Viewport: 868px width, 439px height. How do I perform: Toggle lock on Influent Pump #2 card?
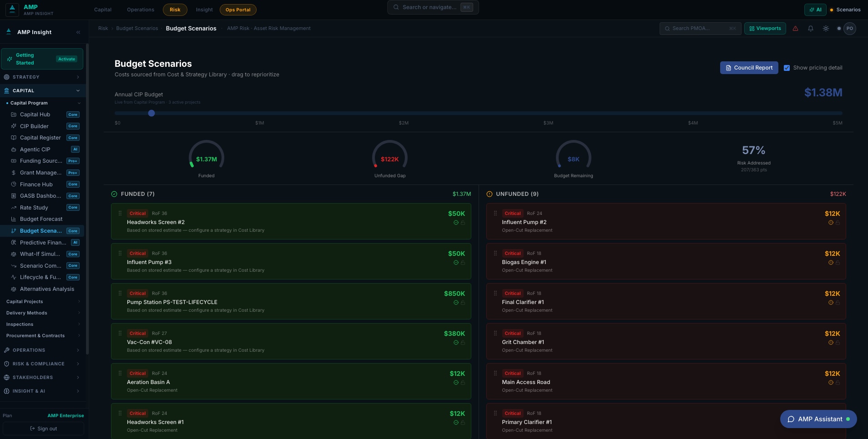(838, 223)
